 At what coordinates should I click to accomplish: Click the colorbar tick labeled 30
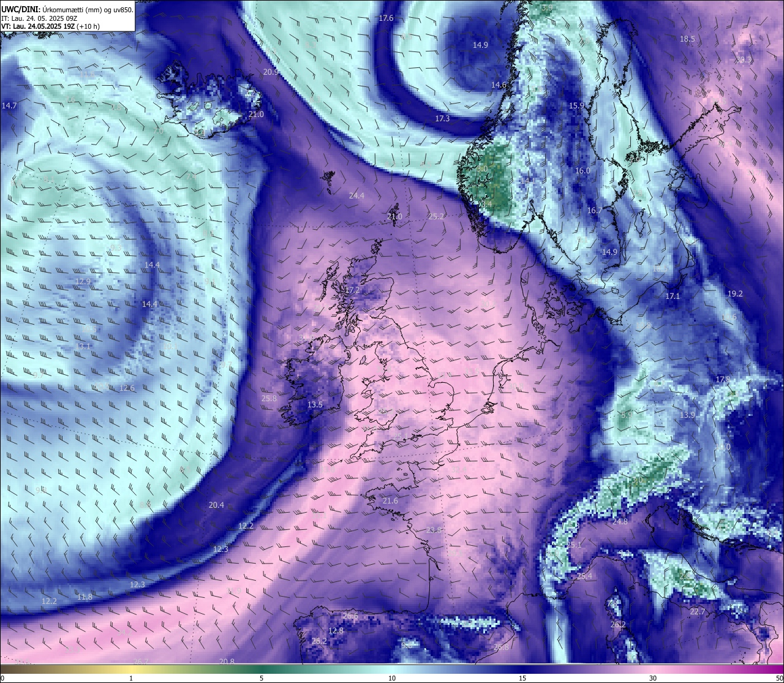[653, 678]
